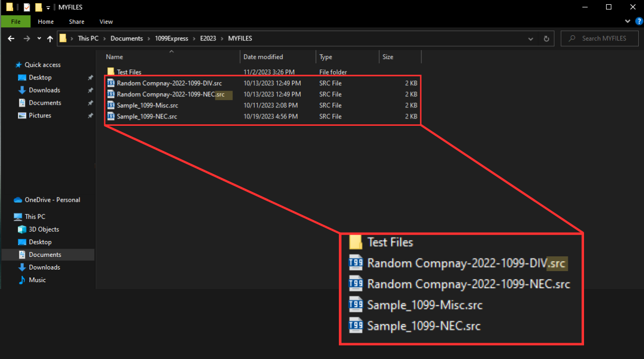Expand the Recent locations dropdown arrow
Image resolution: width=644 pixels, height=359 pixels.
pyautogui.click(x=39, y=38)
